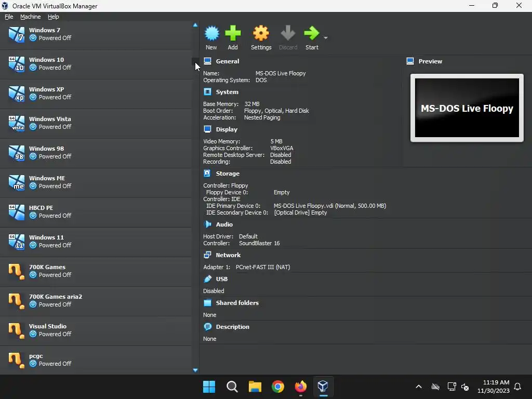Click the 32 MB base memory value
532x399 pixels.
click(252, 104)
